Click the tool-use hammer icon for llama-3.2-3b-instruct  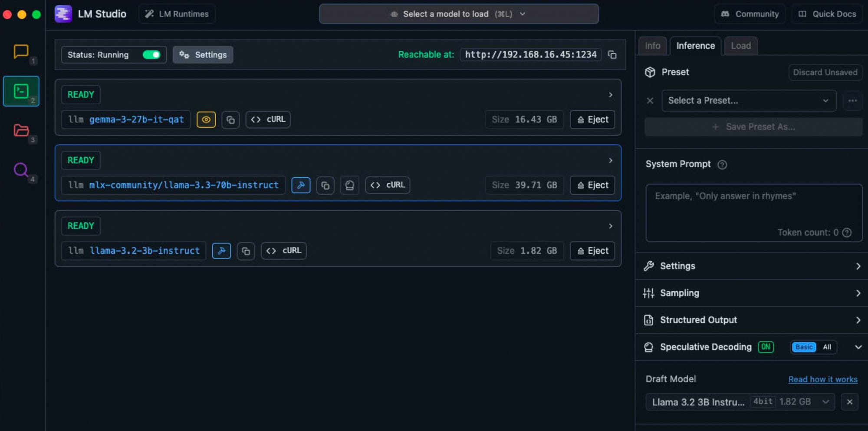pos(221,251)
